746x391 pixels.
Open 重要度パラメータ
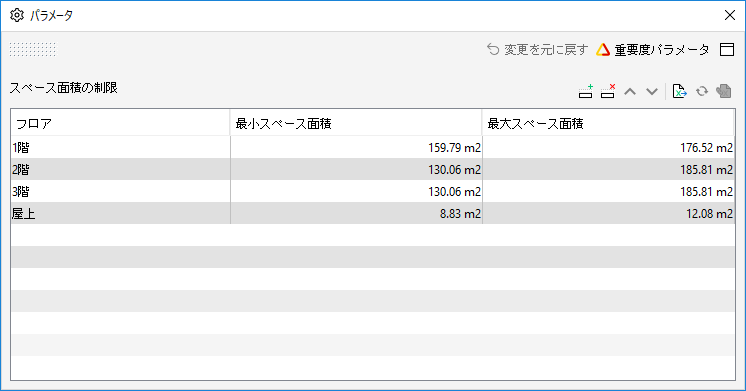tap(653, 49)
